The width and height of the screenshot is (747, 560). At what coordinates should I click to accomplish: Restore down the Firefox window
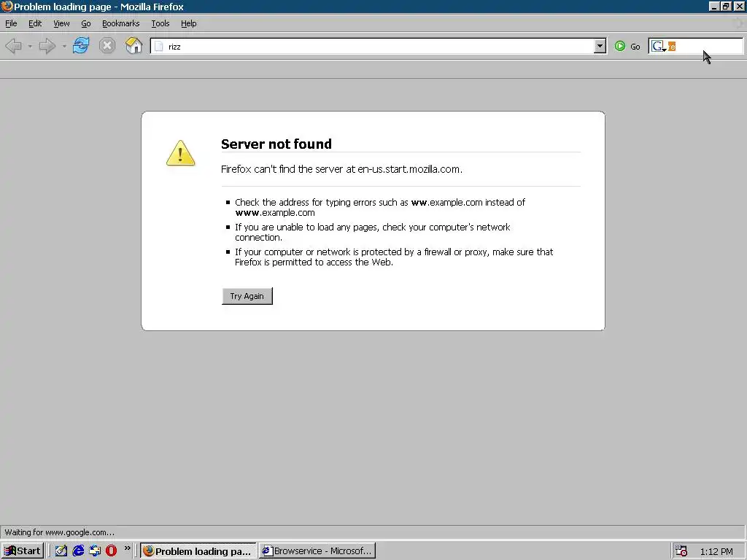(x=726, y=6)
